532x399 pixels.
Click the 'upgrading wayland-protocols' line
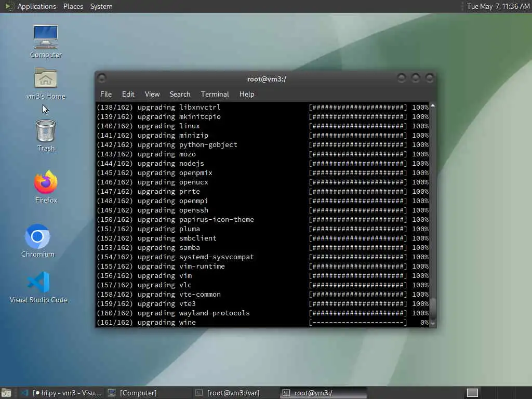coord(262,313)
